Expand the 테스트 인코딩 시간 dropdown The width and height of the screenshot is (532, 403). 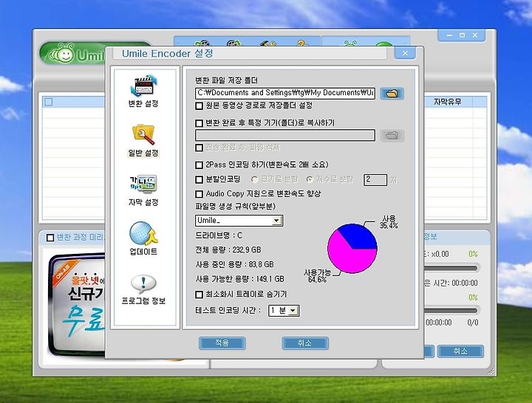[x=293, y=311]
